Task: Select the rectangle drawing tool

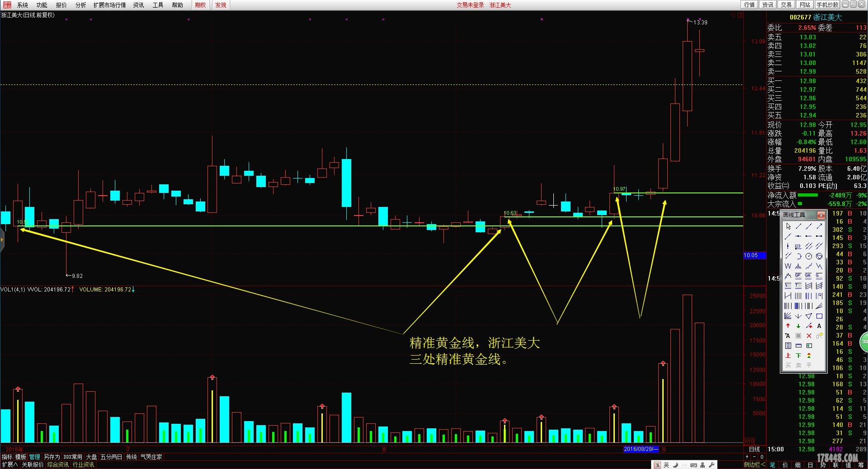Action: (819, 316)
